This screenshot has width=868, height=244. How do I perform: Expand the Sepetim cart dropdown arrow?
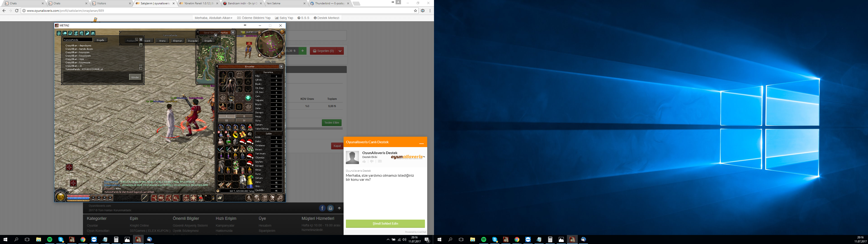pos(340,51)
